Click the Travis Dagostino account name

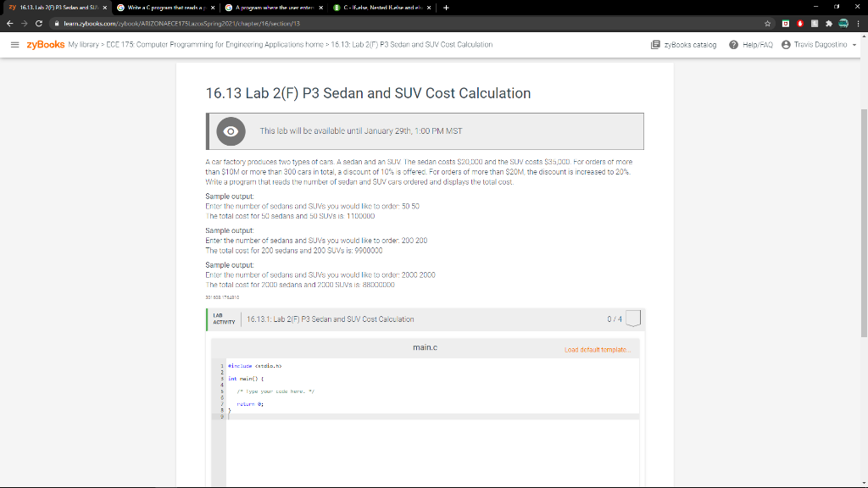coord(821,45)
